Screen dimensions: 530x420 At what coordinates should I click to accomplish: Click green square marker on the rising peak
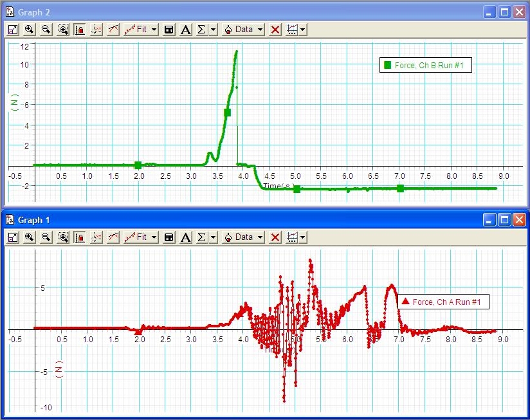pos(228,113)
